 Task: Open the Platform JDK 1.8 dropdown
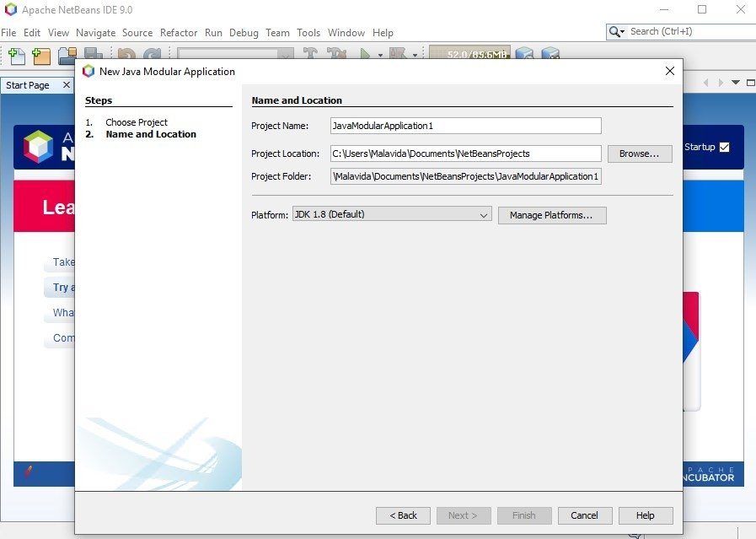point(392,214)
